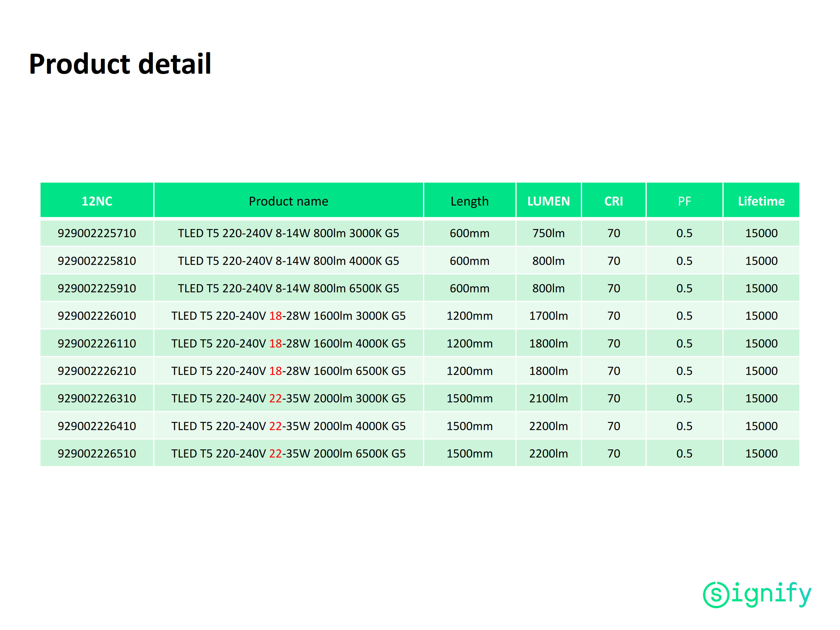Select cell 929002226410
The height and width of the screenshot is (630, 840).
click(x=97, y=426)
